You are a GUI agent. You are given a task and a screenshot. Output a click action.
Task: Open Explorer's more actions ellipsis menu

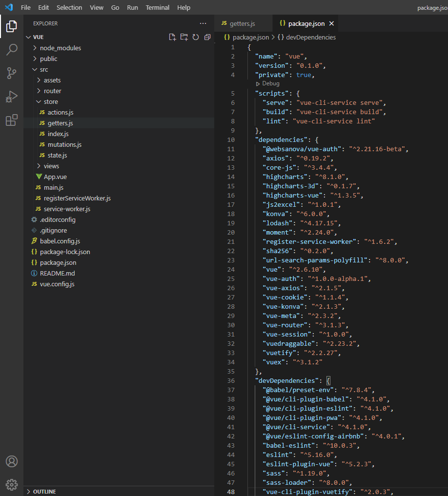203,23
